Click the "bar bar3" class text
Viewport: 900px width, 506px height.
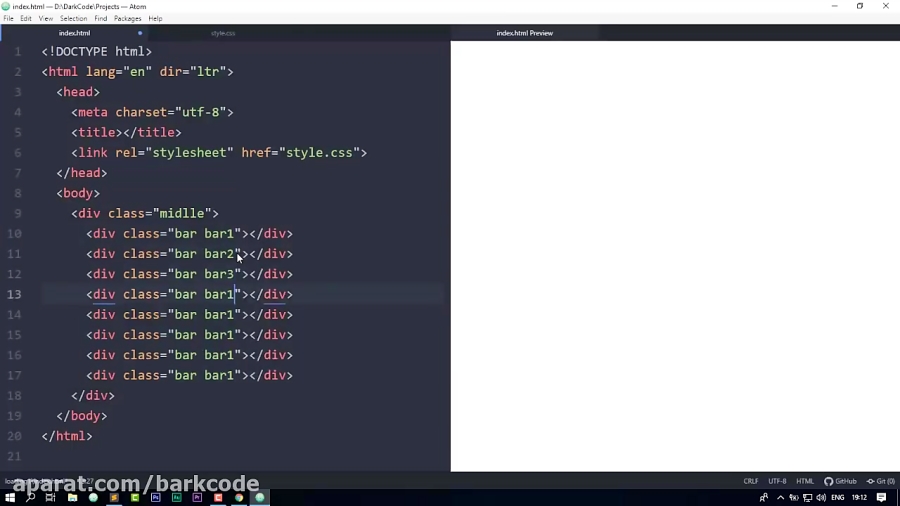(x=204, y=274)
